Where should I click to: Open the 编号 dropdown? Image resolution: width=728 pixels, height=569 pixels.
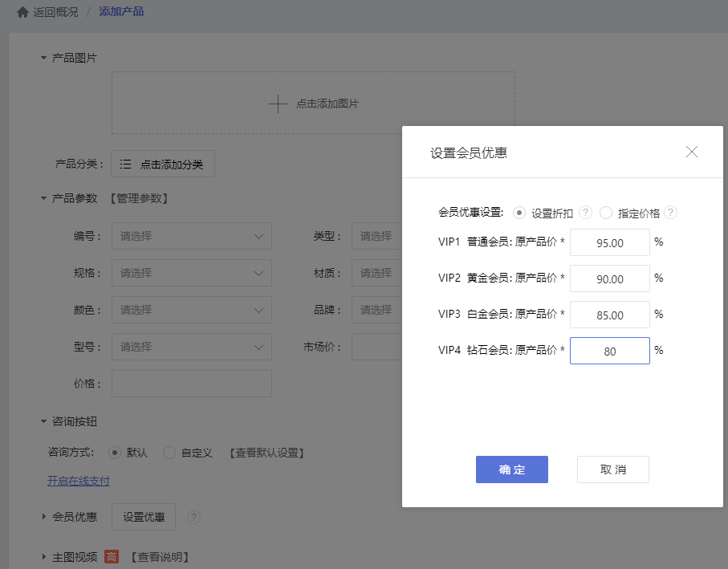coord(191,236)
